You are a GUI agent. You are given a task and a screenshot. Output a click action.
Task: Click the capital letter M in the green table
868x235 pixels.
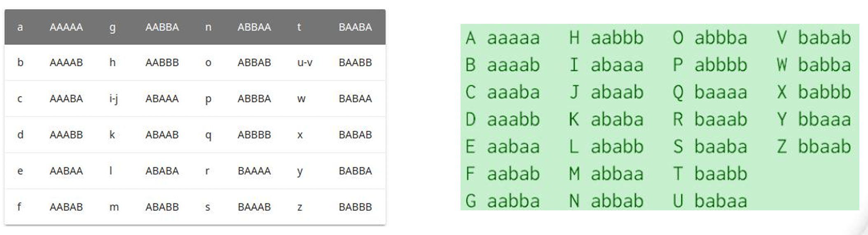click(x=575, y=174)
